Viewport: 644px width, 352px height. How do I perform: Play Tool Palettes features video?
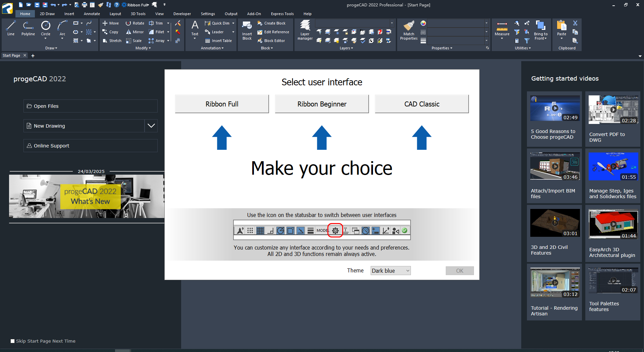[613, 280]
